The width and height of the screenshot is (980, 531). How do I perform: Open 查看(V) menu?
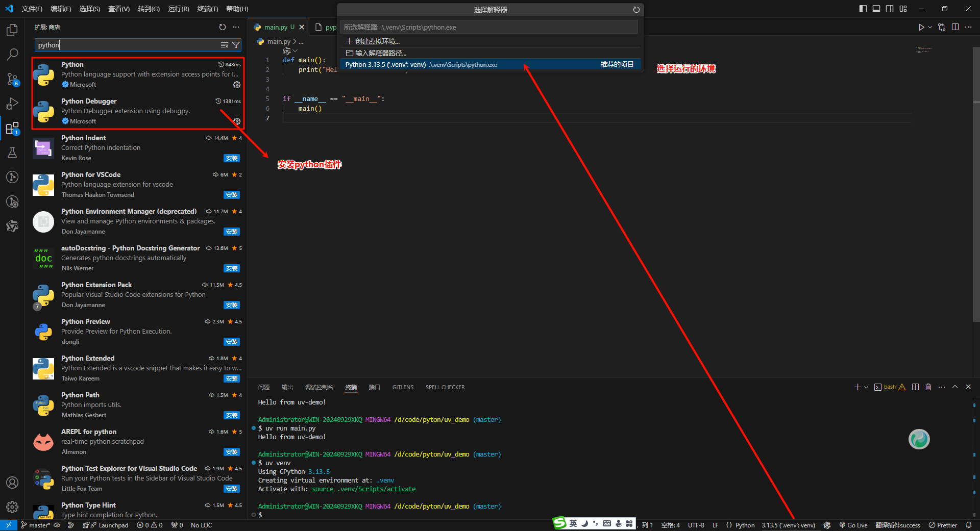(x=119, y=9)
